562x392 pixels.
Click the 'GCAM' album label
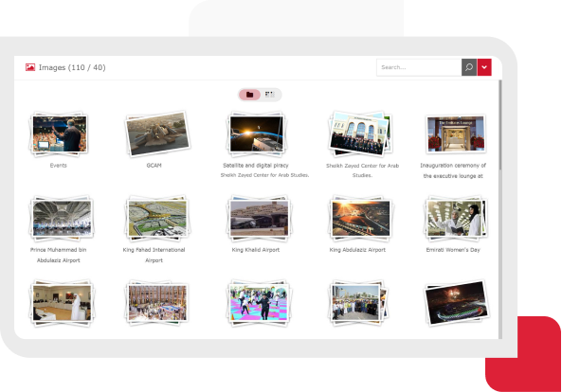point(154,166)
